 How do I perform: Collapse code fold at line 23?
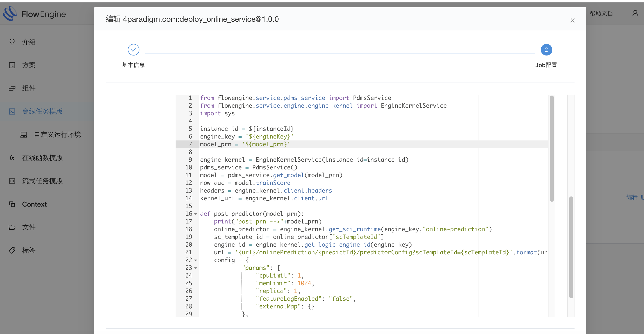tap(196, 268)
